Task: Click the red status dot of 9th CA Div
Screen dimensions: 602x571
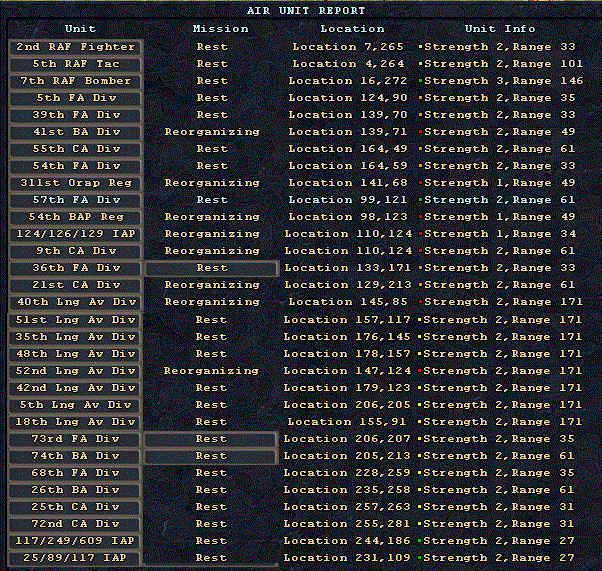Action: pos(420,251)
